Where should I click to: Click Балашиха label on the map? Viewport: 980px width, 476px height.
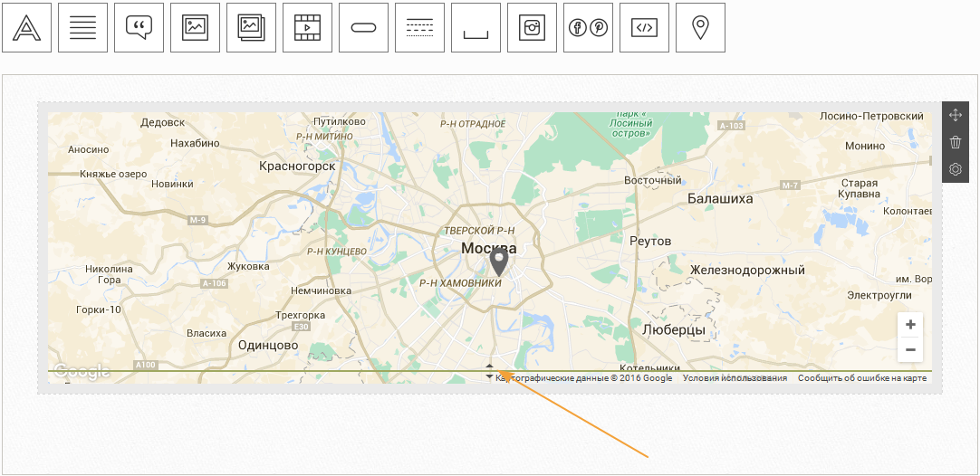click(720, 199)
